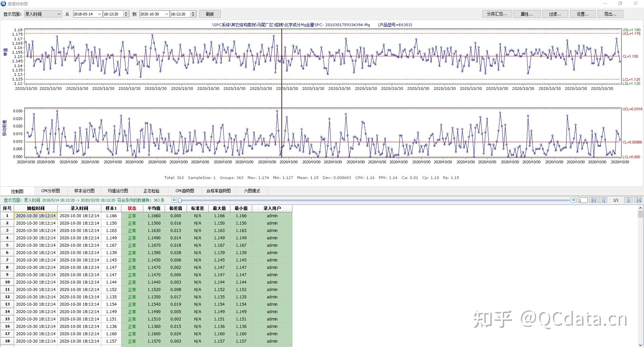Click the 刷新 refresh button
Viewport: 644px width, 347px height.
tap(210, 14)
